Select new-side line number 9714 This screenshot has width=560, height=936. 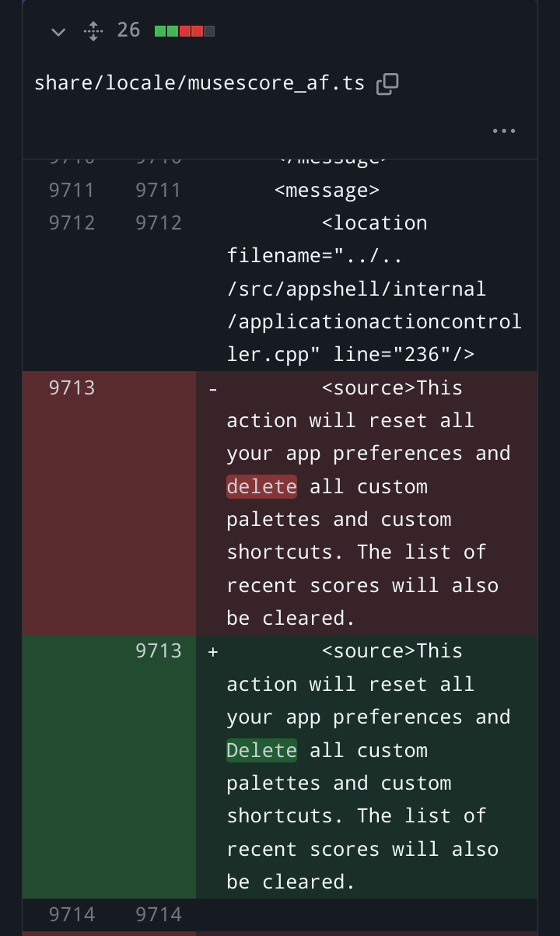(x=158, y=913)
